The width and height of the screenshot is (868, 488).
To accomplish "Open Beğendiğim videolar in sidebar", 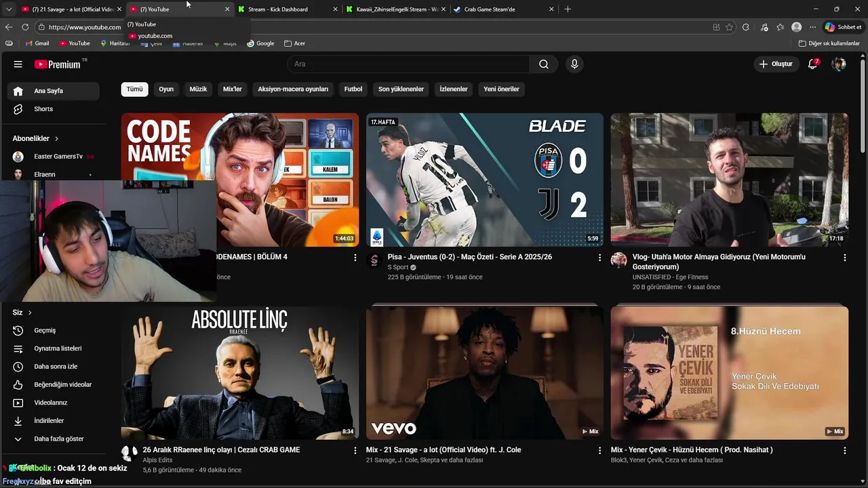I will pyautogui.click(x=53, y=385).
